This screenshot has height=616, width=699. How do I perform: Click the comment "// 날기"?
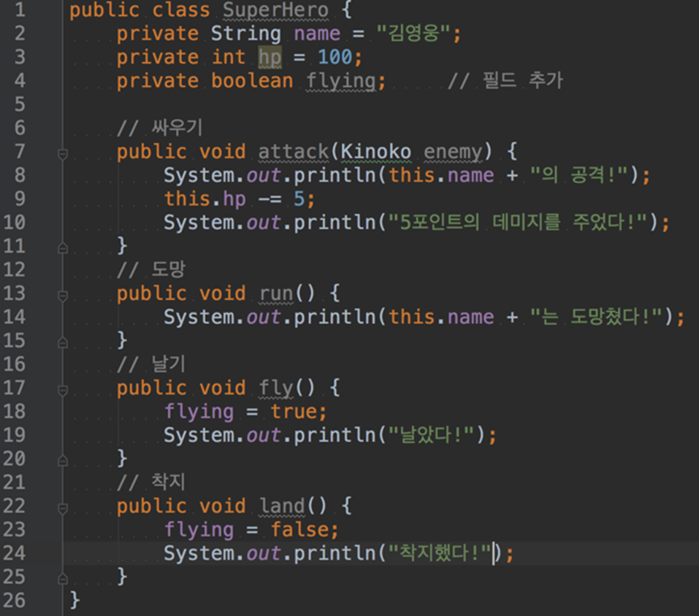[x=150, y=364]
